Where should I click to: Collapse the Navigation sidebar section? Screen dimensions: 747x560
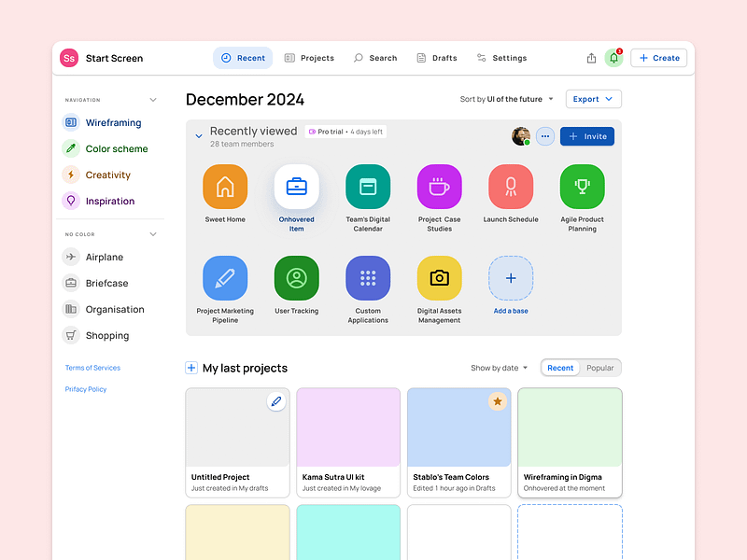click(153, 100)
